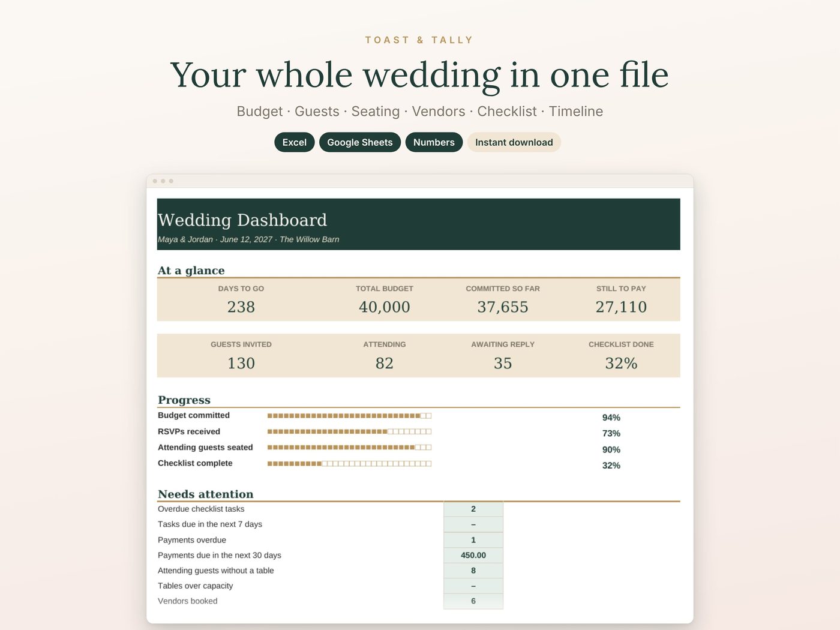This screenshot has height=630, width=840.
Task: Select the Attending guests without a table cell
Action: coord(473,571)
